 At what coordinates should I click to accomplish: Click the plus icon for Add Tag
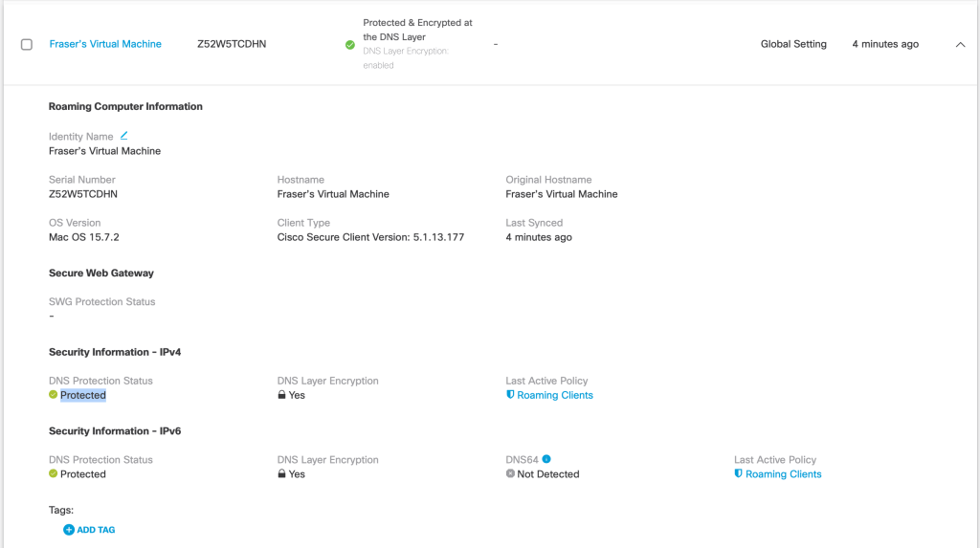pos(69,530)
